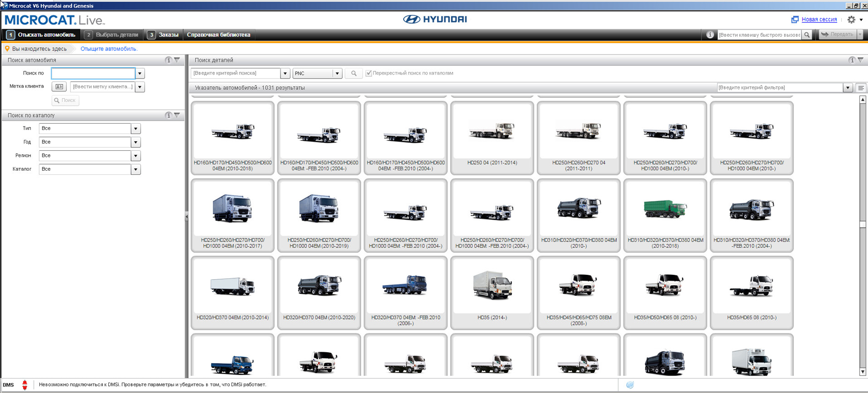This screenshot has height=393, width=868.
Task: Click the DMS connection status icon
Action: click(x=24, y=385)
